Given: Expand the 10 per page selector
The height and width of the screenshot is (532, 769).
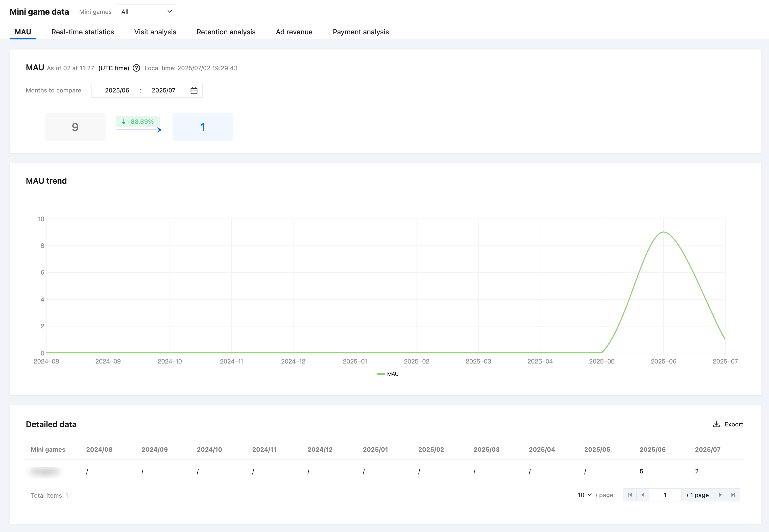Looking at the screenshot, I should (585, 495).
